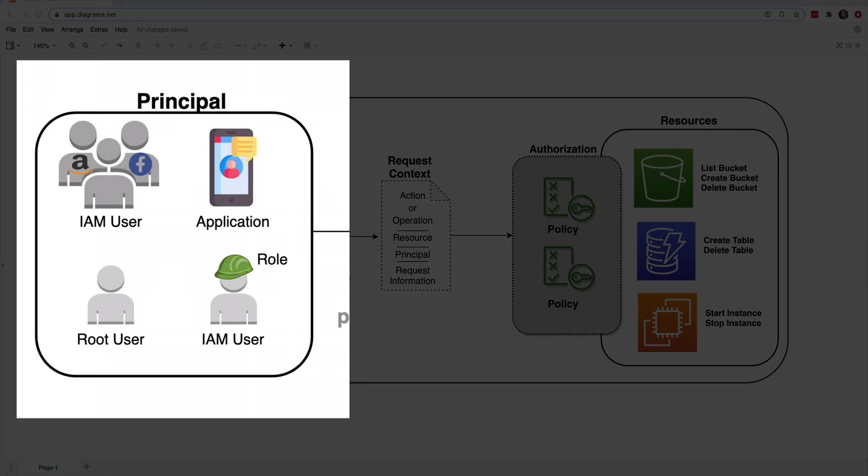Open the waypoints style dropdown
868x476 pixels.
pyautogui.click(x=260, y=45)
